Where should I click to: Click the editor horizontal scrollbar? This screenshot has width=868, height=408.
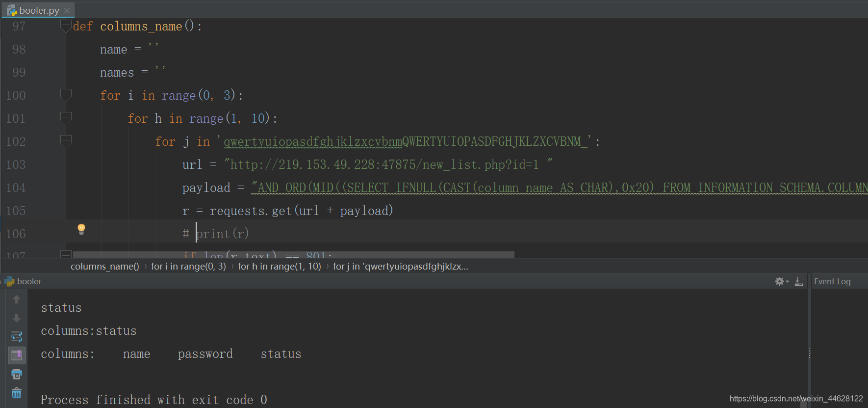pos(293,254)
